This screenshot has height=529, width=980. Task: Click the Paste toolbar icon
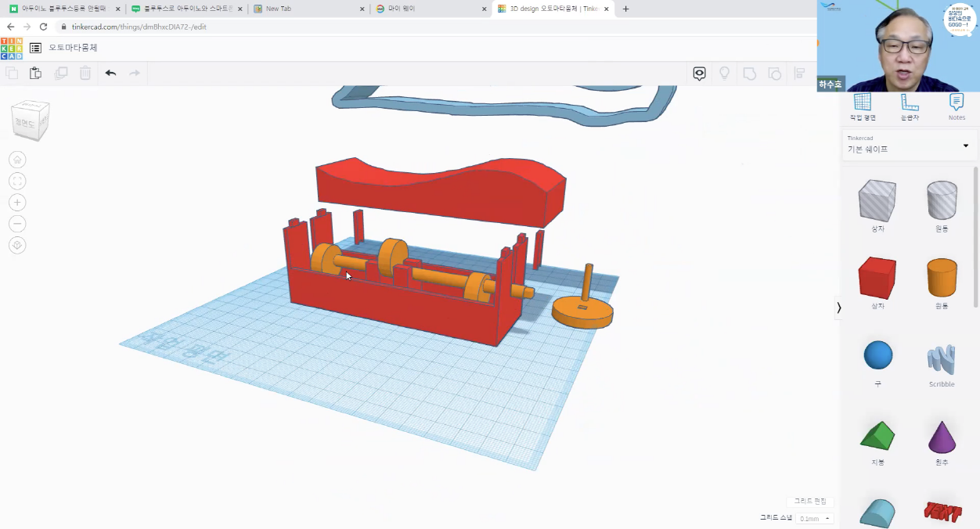pyautogui.click(x=35, y=73)
